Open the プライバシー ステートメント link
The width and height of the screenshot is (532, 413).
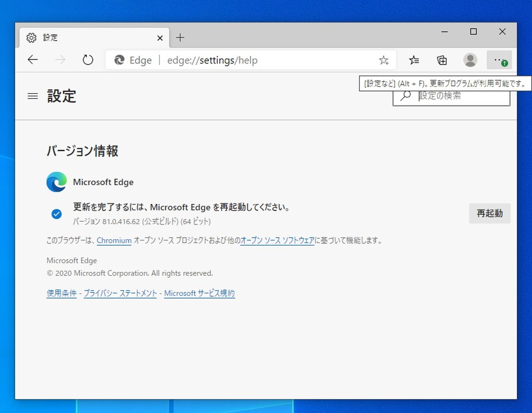point(119,293)
